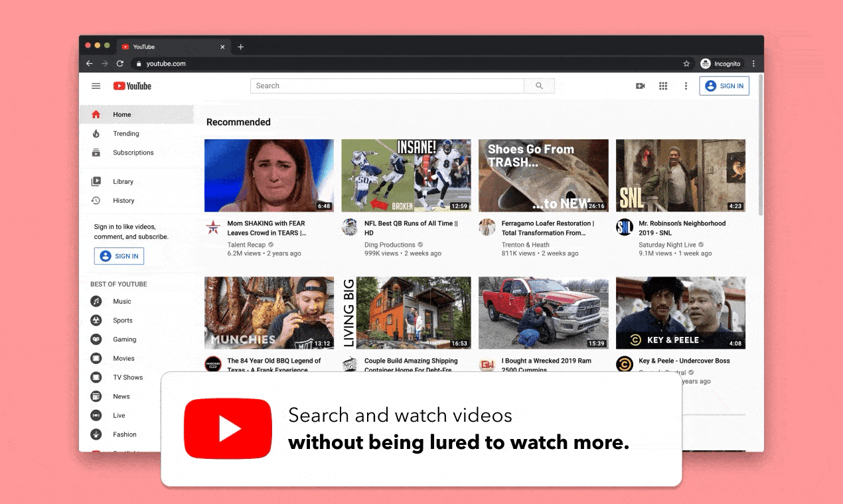Click the Sports category icon
This screenshot has height=504, width=843.
tap(96, 320)
